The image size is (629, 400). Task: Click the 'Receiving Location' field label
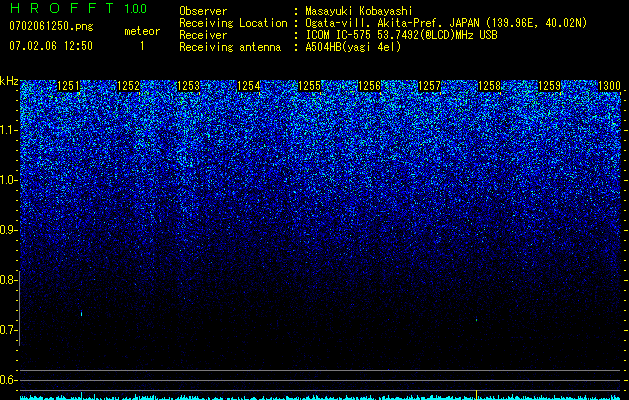pyautogui.click(x=233, y=23)
